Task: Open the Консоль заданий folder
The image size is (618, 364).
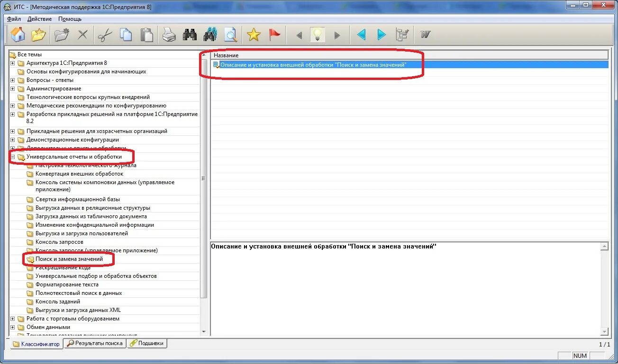Action: point(58,302)
